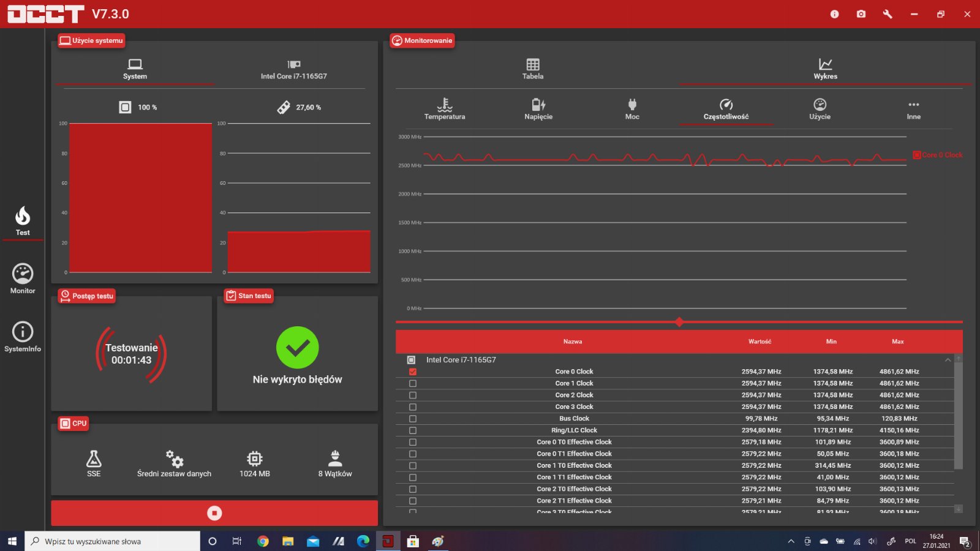Show the Temperatura graph
This screenshot has height=551, width=980.
tap(445, 109)
